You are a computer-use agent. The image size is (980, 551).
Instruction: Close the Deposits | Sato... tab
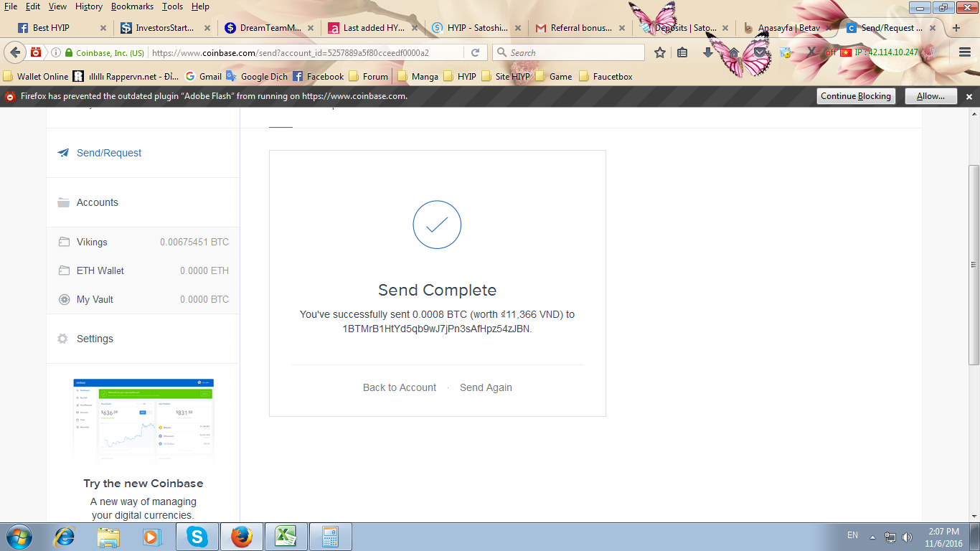725,28
